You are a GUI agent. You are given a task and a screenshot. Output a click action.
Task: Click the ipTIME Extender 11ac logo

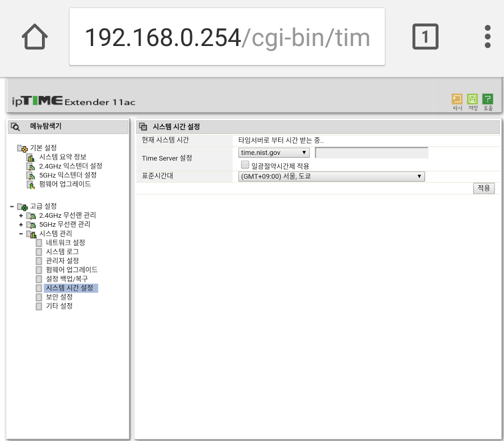[73, 101]
